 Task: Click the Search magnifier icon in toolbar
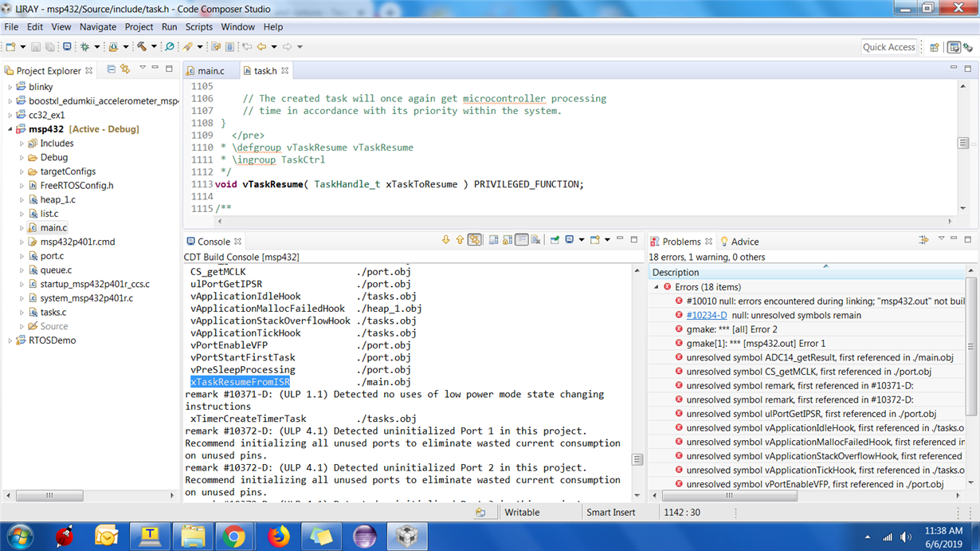click(x=170, y=47)
